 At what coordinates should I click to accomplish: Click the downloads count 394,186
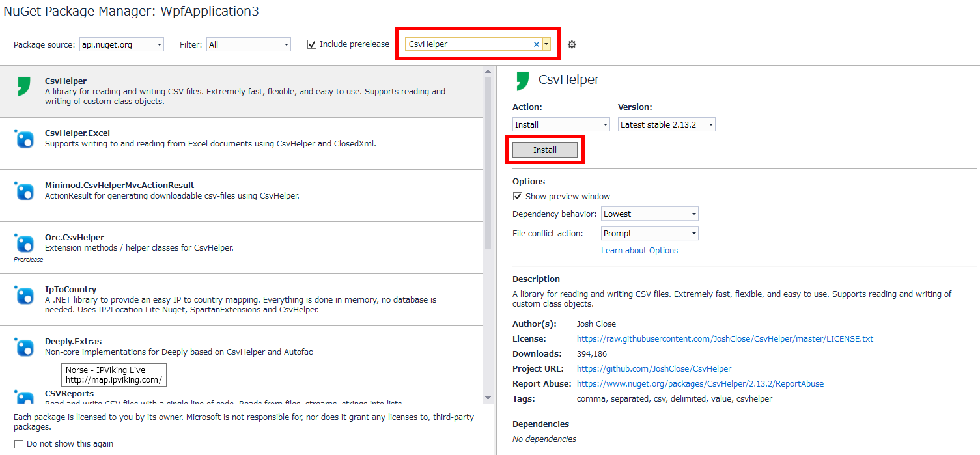pos(592,354)
